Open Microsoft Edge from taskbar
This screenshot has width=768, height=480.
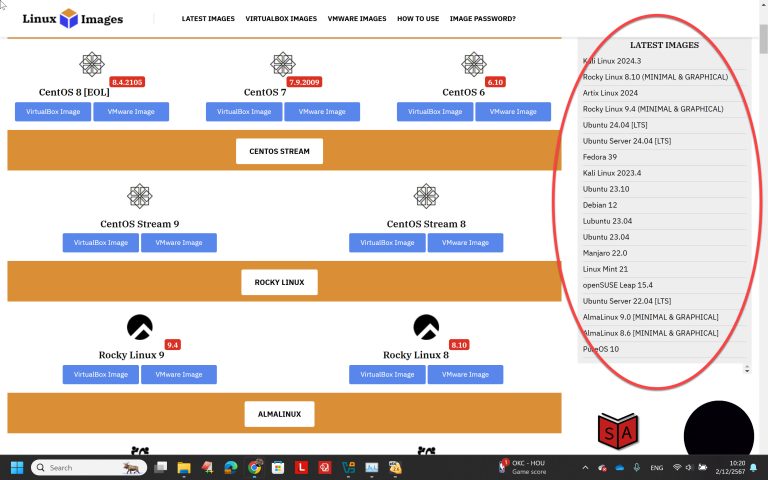click(x=231, y=468)
